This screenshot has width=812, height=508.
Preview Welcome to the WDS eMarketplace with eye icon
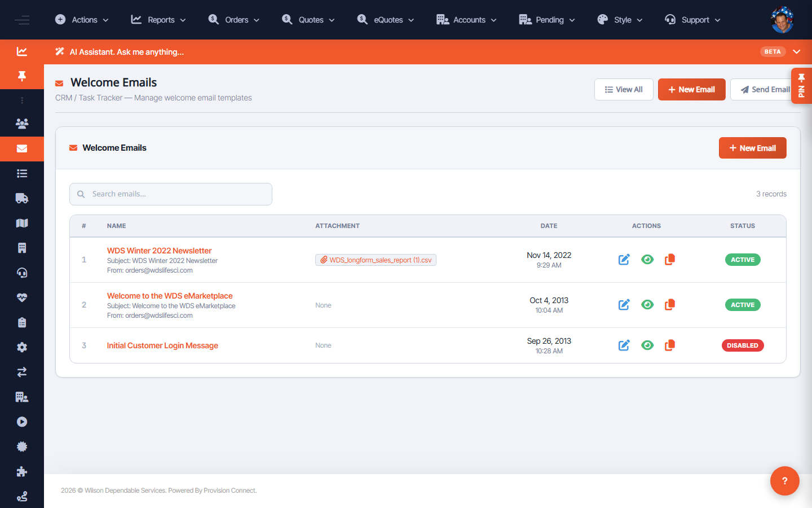[x=647, y=305]
